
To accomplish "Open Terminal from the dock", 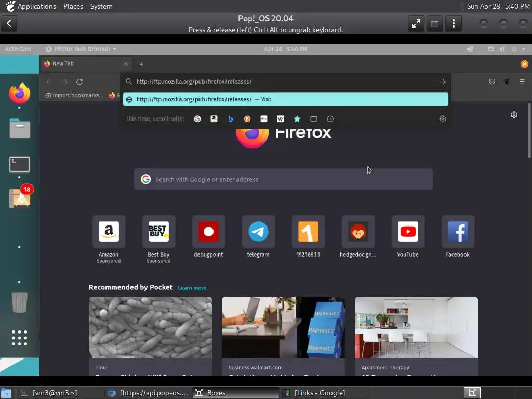I will click(19, 165).
